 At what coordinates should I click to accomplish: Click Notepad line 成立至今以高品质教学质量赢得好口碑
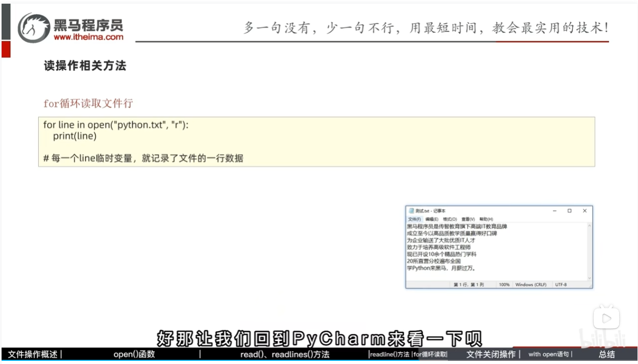[452, 233]
